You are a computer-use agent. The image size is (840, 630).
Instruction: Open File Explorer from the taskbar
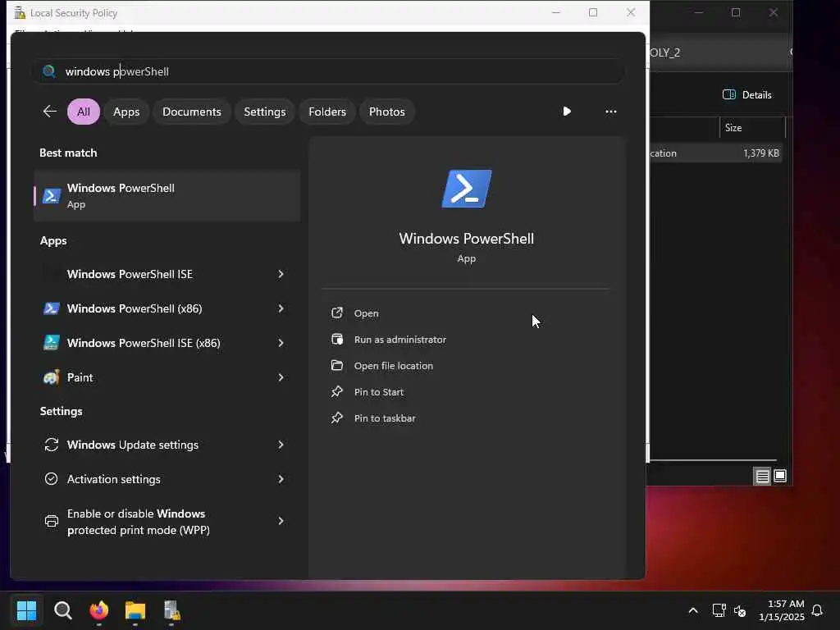point(135,610)
